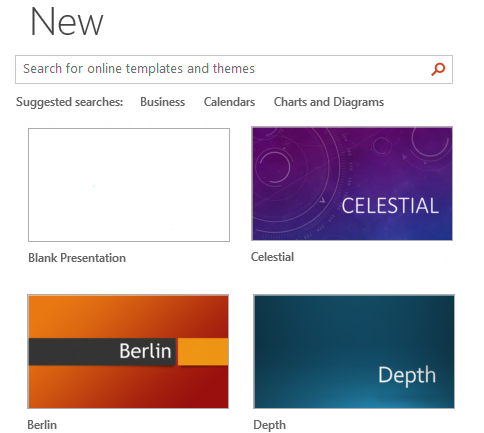
Task: Click the Depth caption under thumbnail
Action: 269,425
